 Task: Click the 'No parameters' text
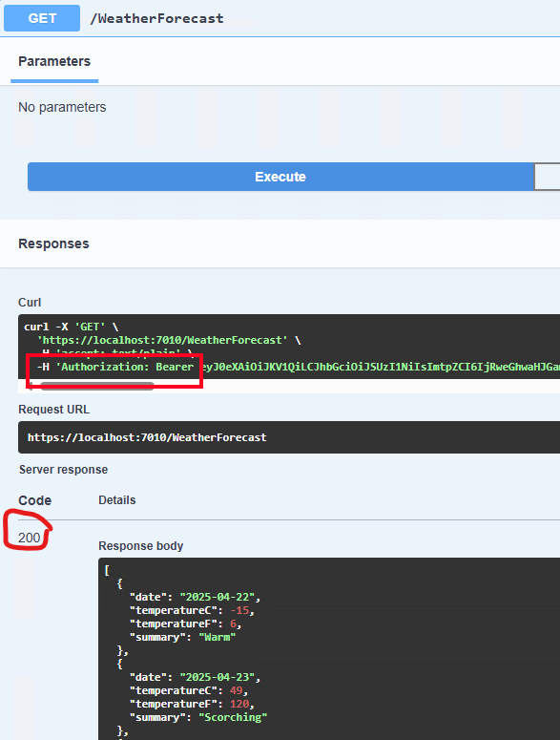click(62, 107)
